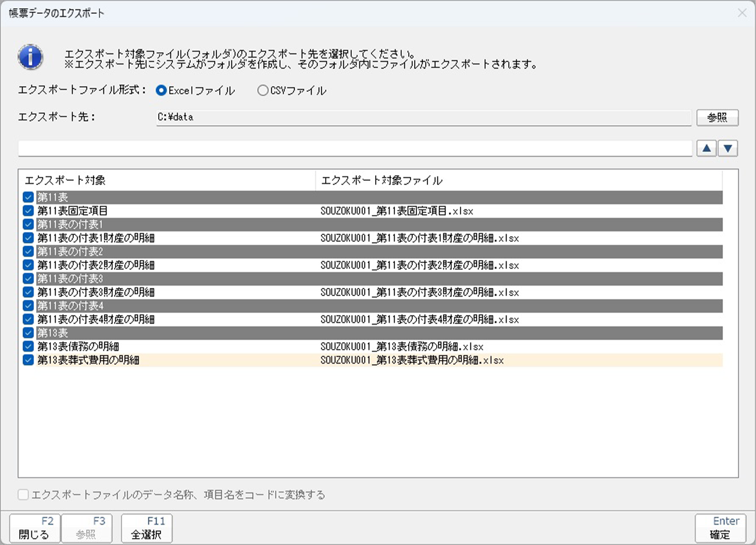The width and height of the screenshot is (756, 545).
Task: Confirm with the Enter 確定 button
Action: tap(720, 528)
